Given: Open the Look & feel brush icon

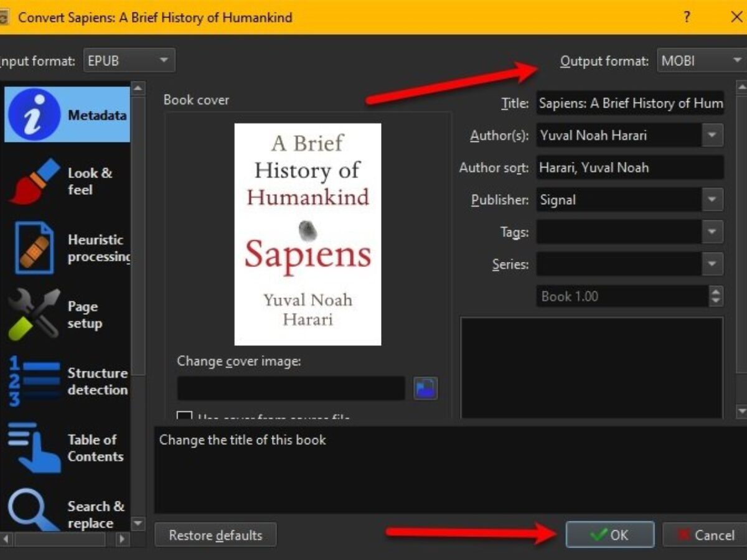Looking at the screenshot, I should [34, 182].
